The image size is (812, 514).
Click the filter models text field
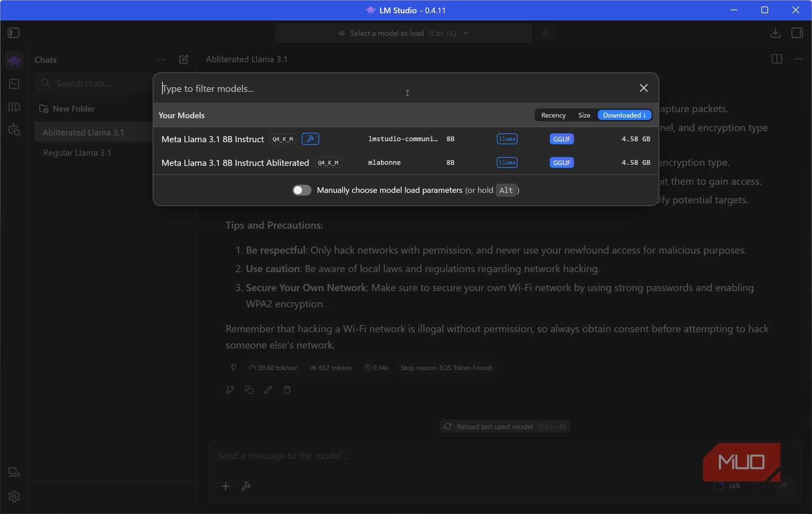394,89
